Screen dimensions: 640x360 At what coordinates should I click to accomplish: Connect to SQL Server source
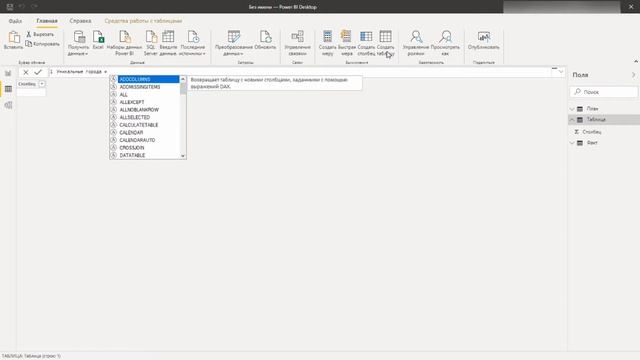pos(151,42)
